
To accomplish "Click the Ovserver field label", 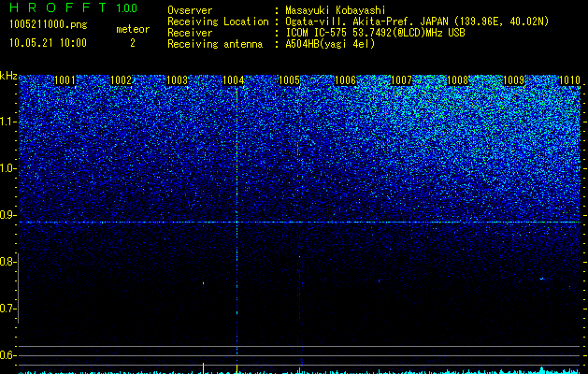I will tap(190, 10).
